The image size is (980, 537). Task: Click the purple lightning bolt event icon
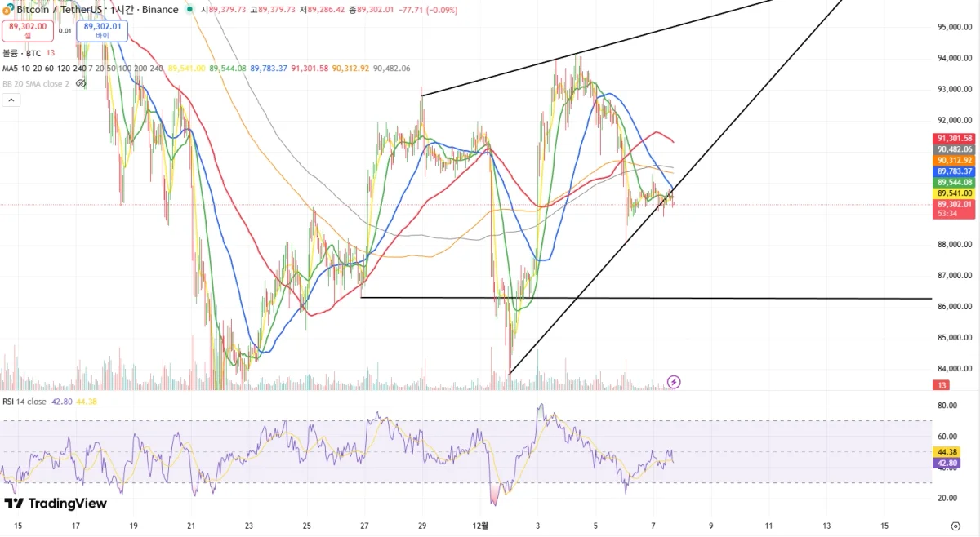coord(675,381)
